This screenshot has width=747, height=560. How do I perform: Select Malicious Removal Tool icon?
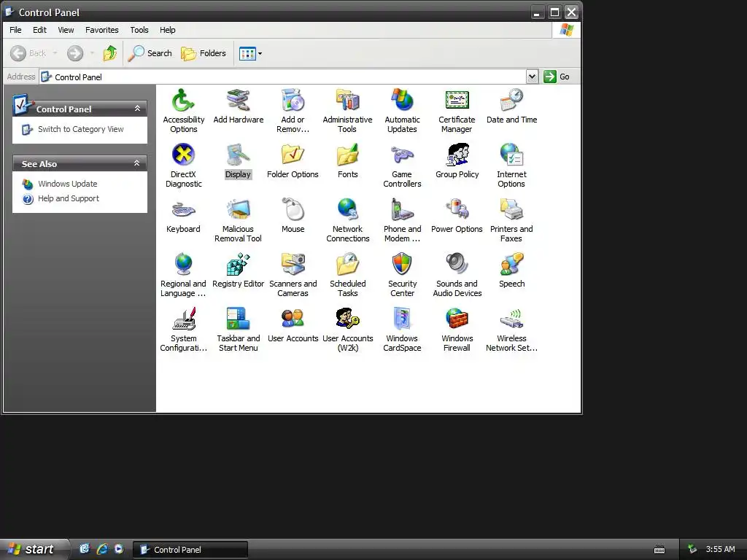(x=239, y=210)
